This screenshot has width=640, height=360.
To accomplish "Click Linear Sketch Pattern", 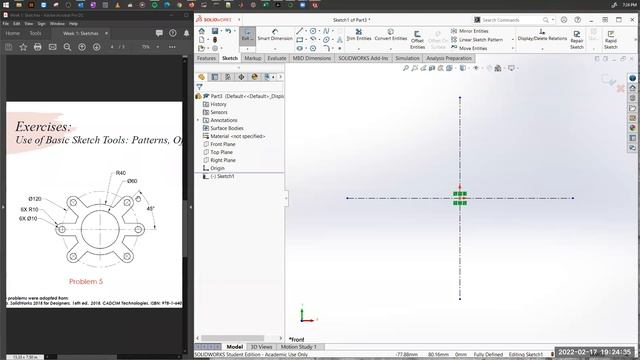I will [x=477, y=40].
